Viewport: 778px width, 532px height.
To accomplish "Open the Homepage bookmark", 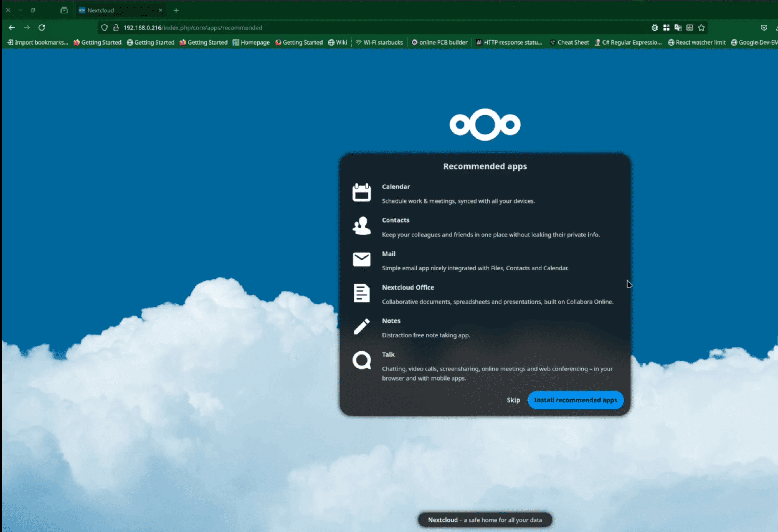I will pos(251,43).
